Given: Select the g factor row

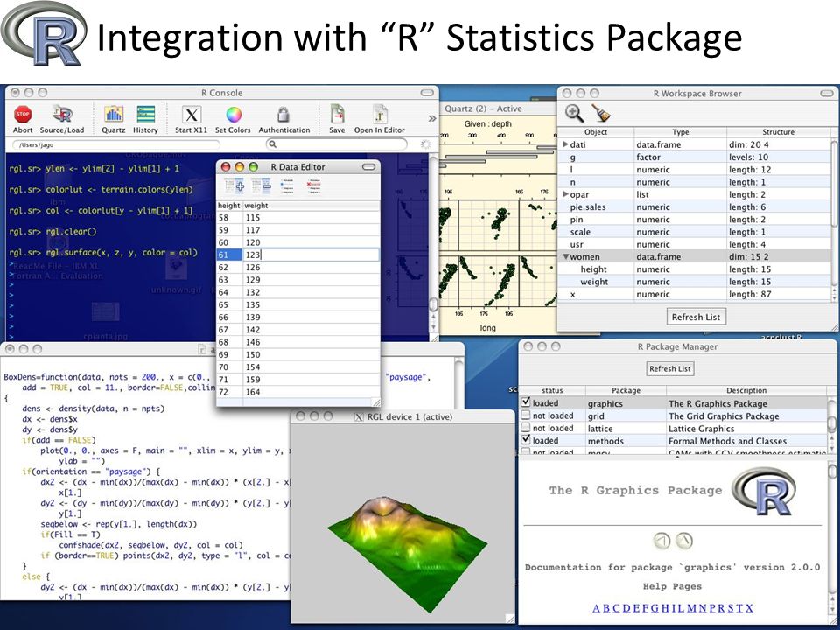Looking at the screenshot, I should coord(694,157).
